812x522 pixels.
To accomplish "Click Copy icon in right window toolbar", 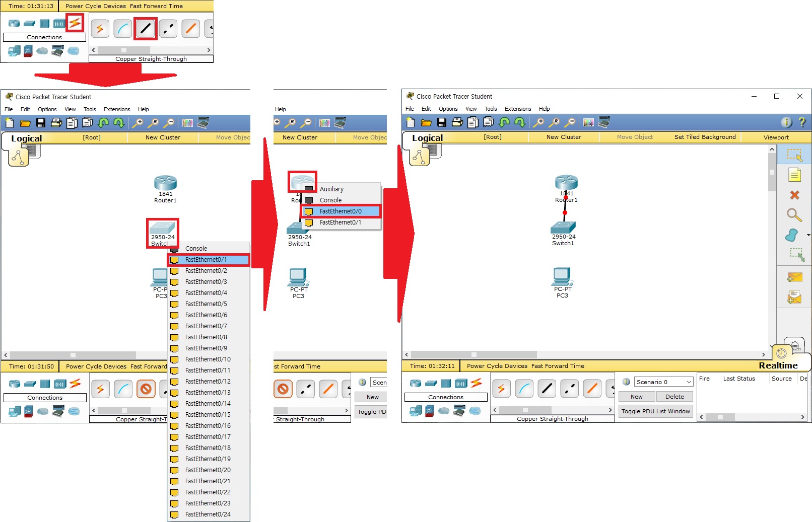I will tap(473, 122).
